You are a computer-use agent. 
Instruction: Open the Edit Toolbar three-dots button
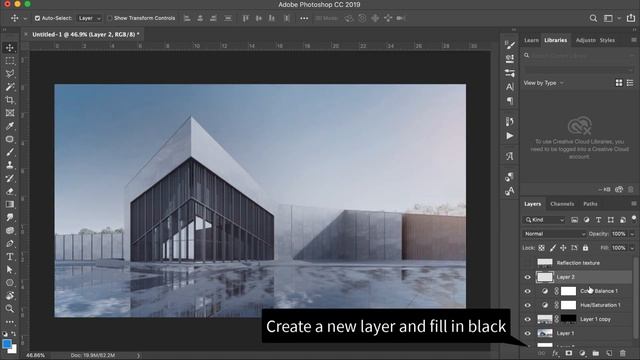pos(10,322)
